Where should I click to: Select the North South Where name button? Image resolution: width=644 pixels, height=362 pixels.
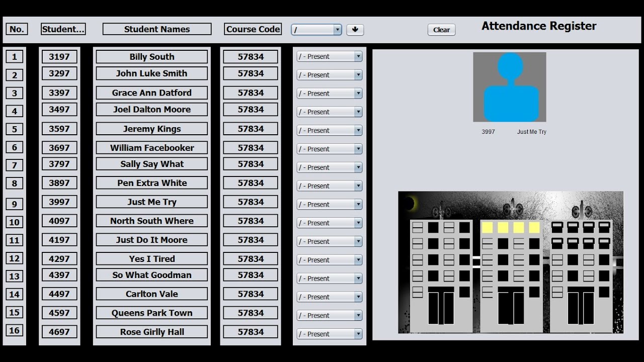[151, 221]
